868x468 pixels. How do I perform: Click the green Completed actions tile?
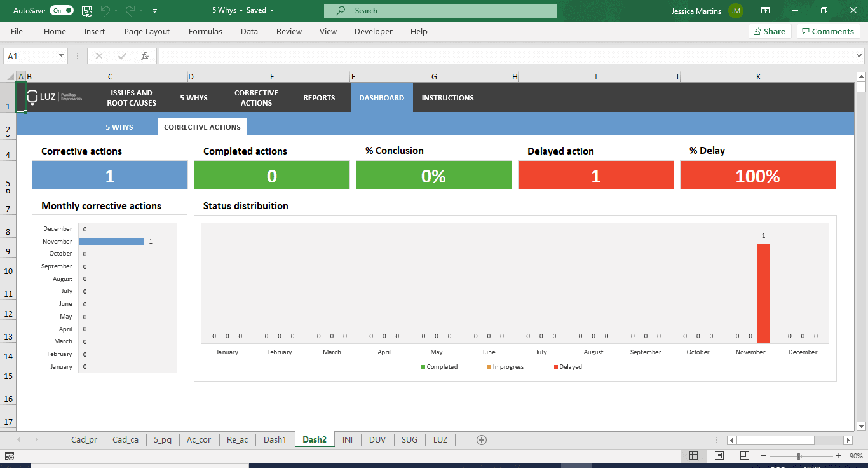[x=272, y=175]
